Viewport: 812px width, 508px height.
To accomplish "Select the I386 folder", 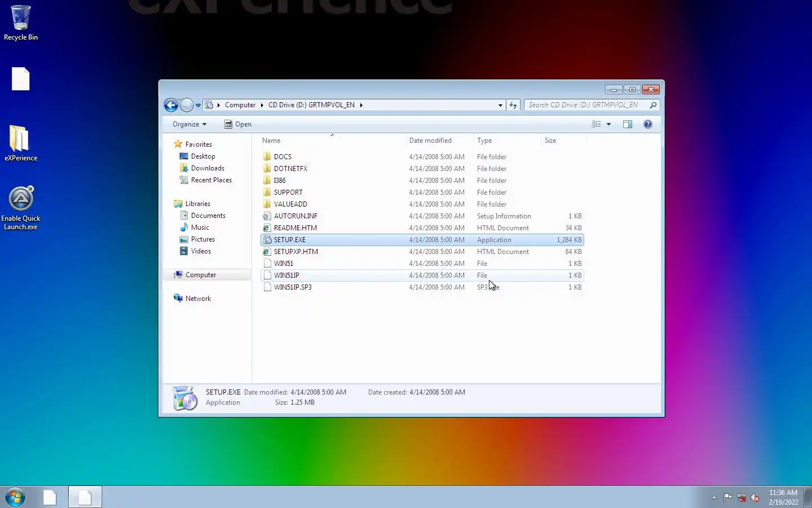I will click(422, 181).
